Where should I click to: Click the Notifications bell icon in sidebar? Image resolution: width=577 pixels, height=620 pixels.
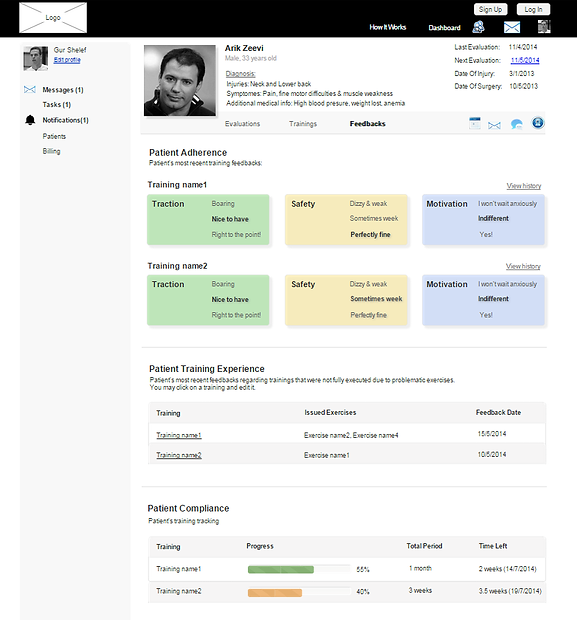[30, 120]
